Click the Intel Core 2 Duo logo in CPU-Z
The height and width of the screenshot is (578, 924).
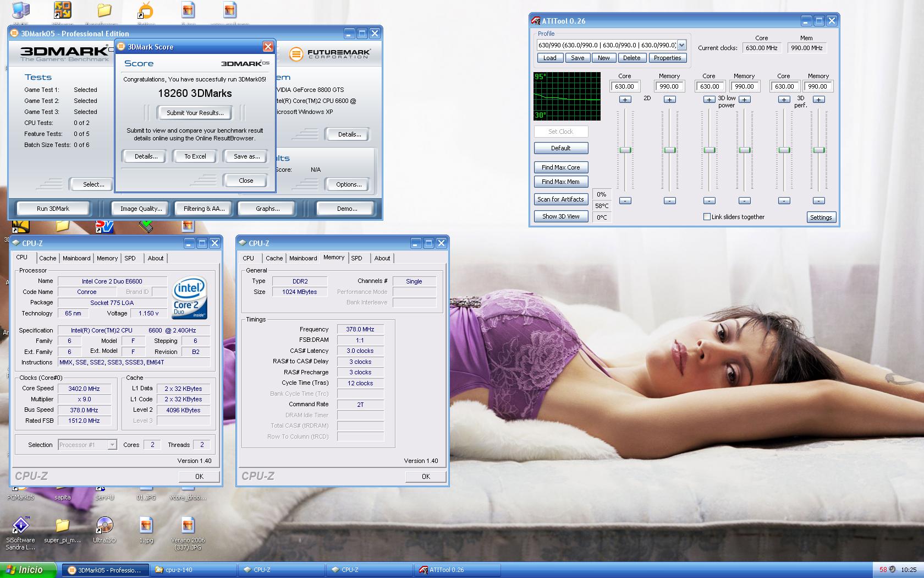190,297
